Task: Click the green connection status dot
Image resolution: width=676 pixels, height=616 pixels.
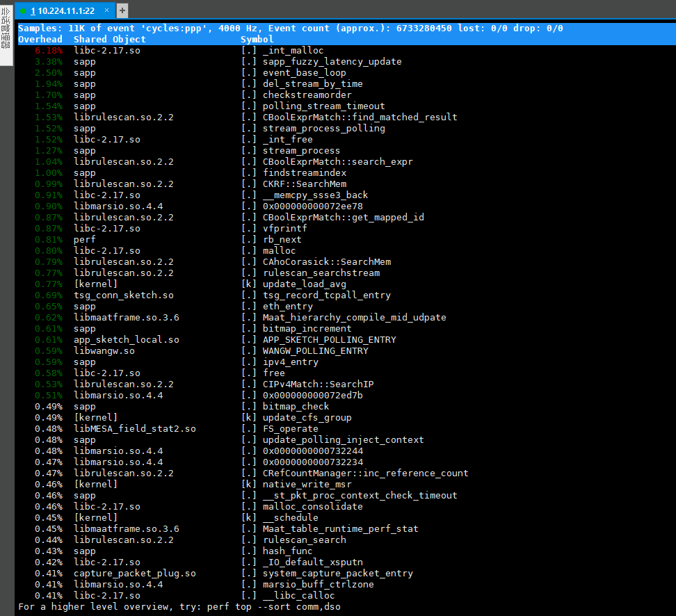Action: click(23, 10)
